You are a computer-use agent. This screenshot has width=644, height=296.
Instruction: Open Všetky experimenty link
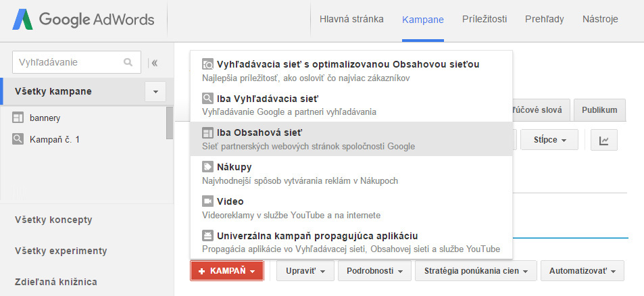coord(61,251)
